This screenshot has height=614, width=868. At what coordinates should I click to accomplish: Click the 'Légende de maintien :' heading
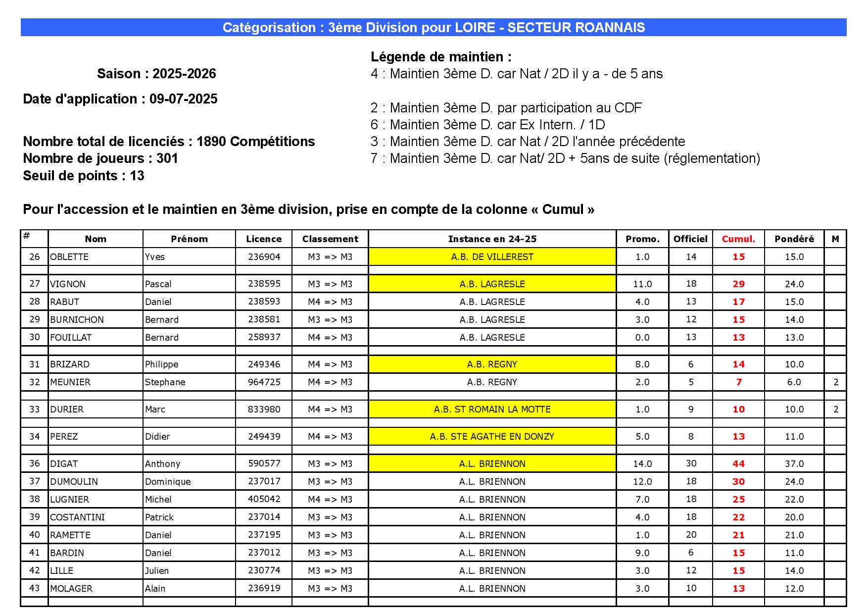pyautogui.click(x=441, y=57)
